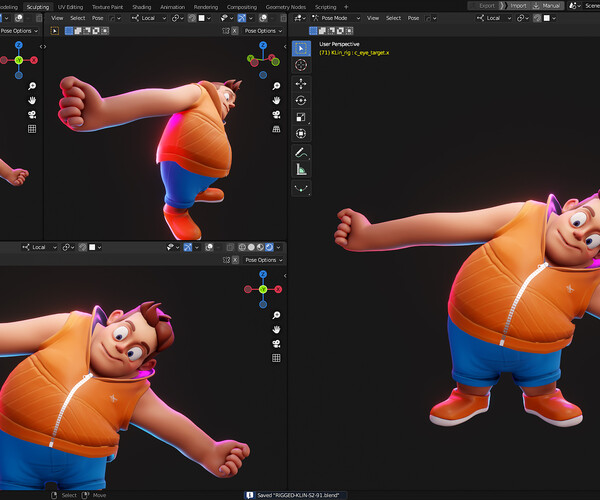This screenshot has height=500, width=600.
Task: Click pan hand icon in far-left viewport
Action: (32, 100)
